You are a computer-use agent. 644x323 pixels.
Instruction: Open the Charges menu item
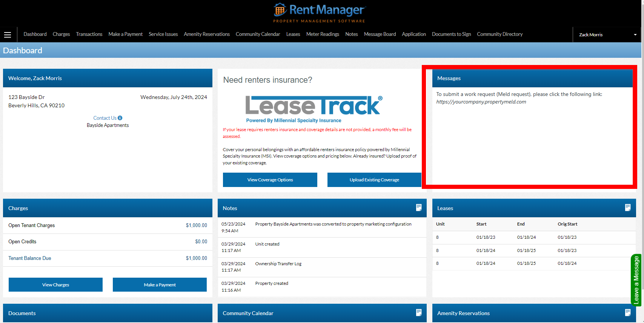61,34
